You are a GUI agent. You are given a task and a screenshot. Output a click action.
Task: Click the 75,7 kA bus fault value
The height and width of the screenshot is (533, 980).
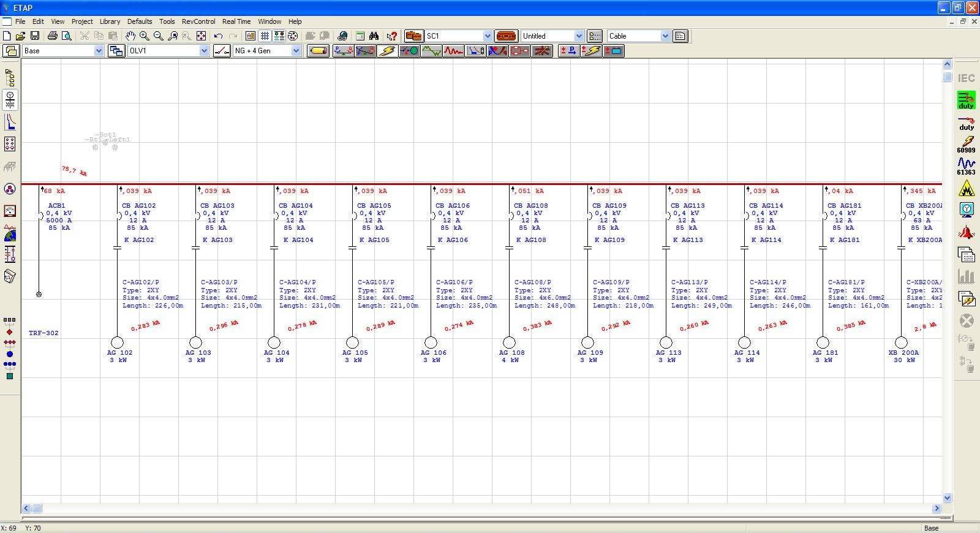pyautogui.click(x=73, y=170)
